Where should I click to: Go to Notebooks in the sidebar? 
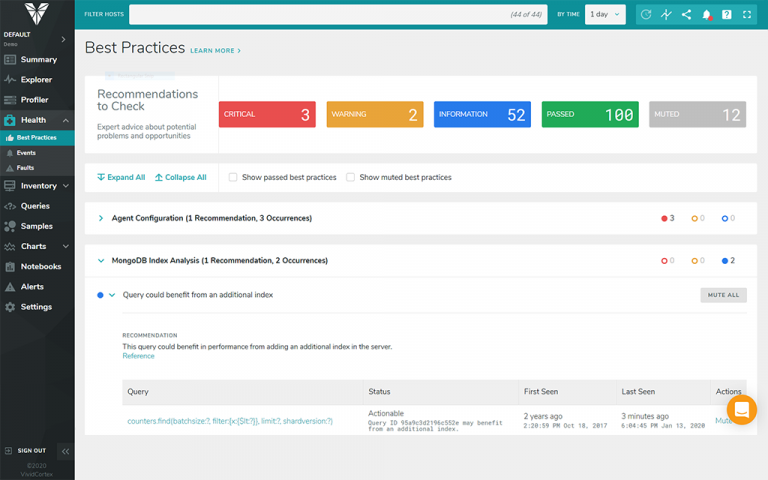(41, 266)
